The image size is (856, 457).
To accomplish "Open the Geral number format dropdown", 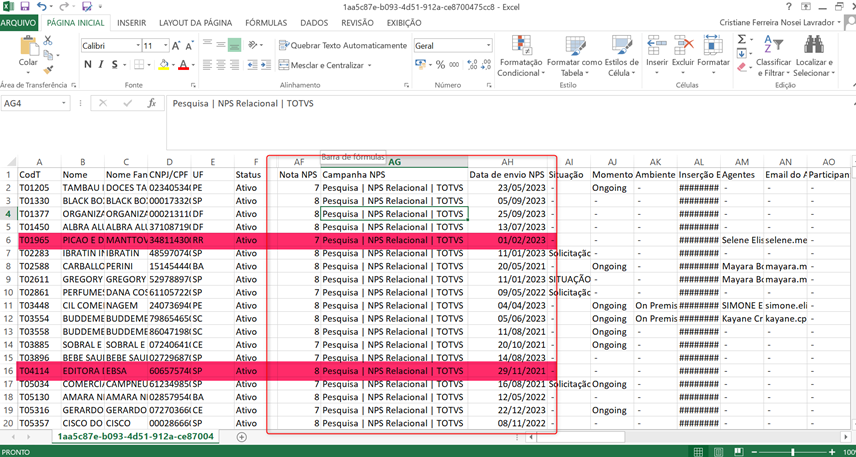I will click(x=489, y=46).
